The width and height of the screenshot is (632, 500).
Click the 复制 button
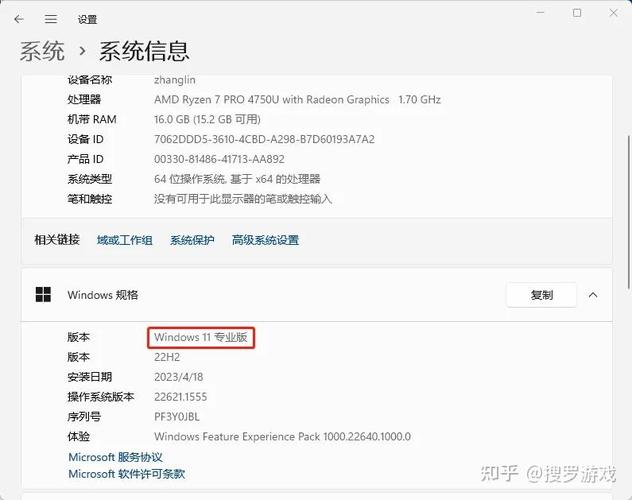pos(541,295)
